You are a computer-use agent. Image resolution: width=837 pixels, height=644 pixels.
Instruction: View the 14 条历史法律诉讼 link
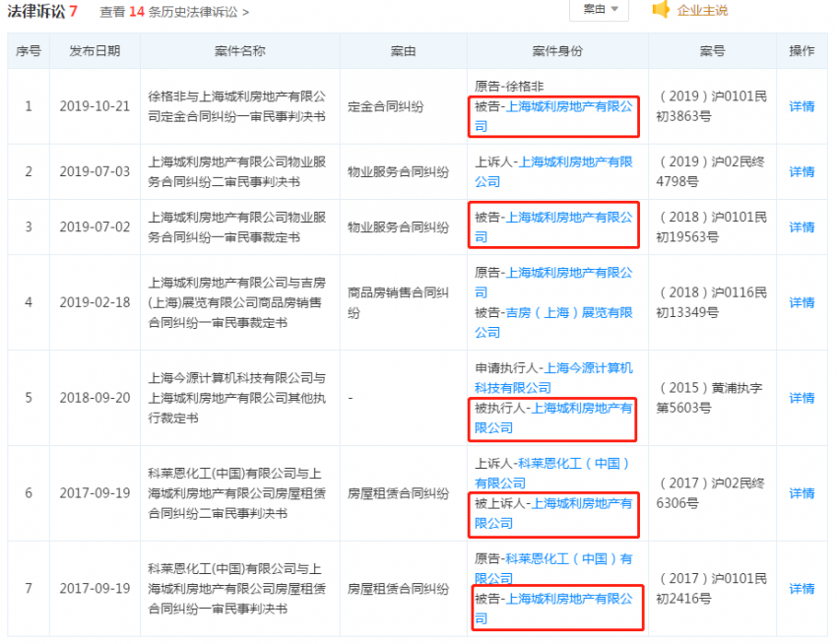(174, 12)
